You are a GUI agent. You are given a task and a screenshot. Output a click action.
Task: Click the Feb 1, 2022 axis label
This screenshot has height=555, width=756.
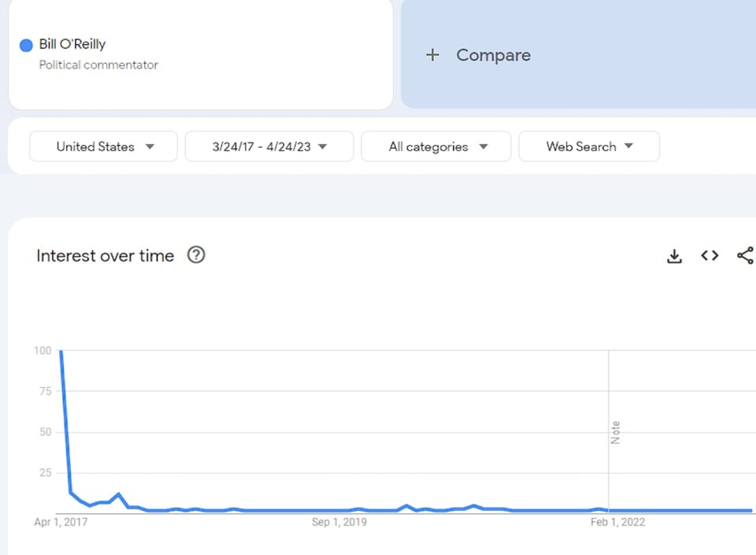[617, 522]
